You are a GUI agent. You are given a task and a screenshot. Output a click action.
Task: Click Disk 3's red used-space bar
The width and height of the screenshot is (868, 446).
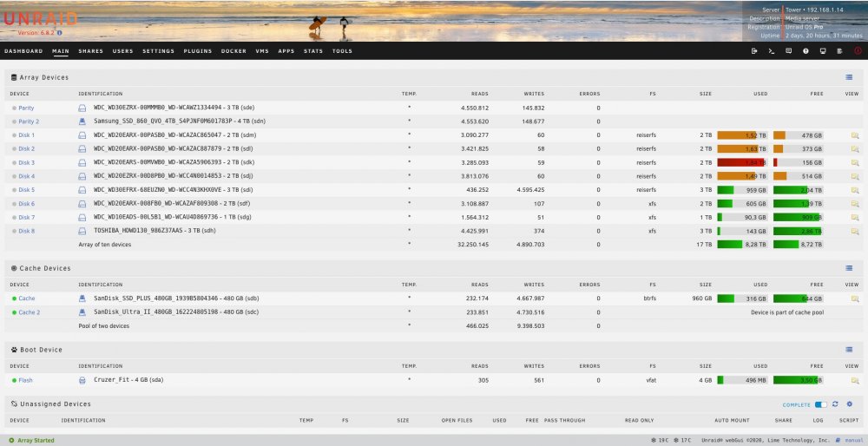(742, 162)
